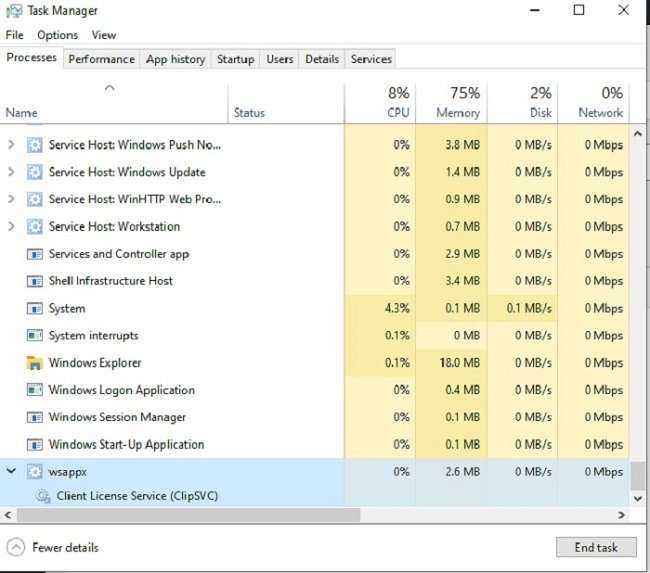
Task: Switch to the Startup tab
Action: 235,59
